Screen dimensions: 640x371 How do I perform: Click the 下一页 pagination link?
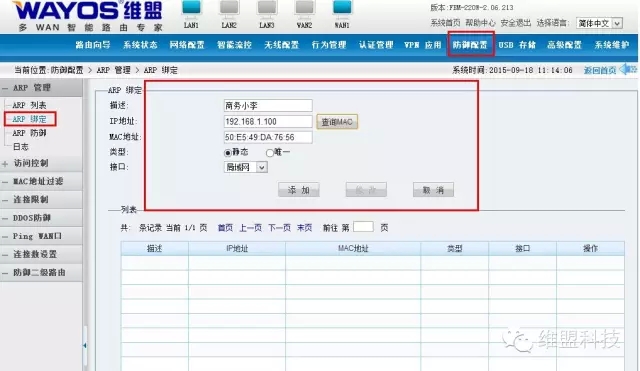[x=280, y=228]
